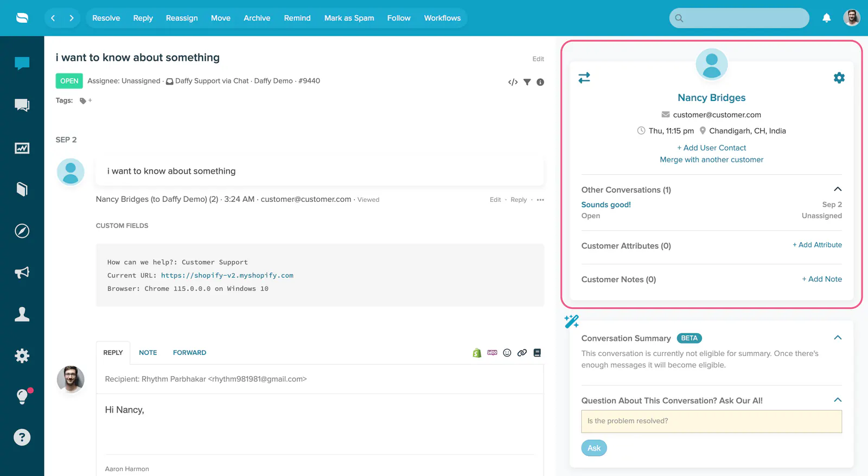Collapse the Conversation Summary section
This screenshot has height=476, width=868.
[x=838, y=338]
